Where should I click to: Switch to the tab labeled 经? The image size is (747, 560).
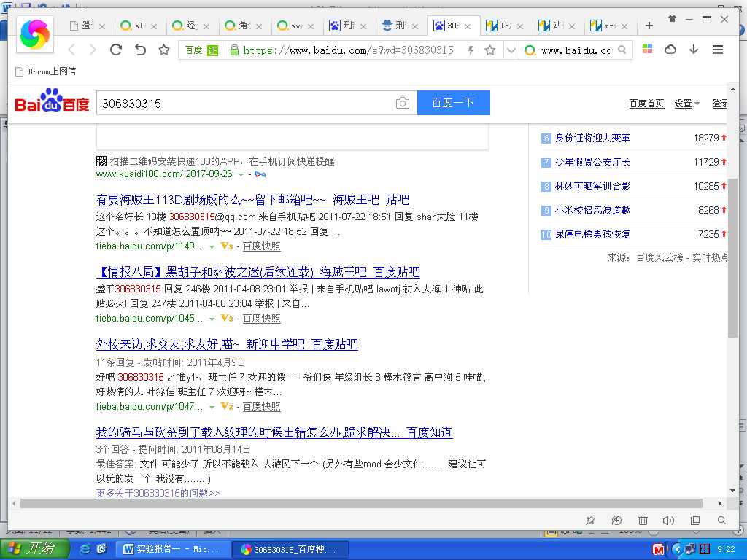[x=190, y=26]
